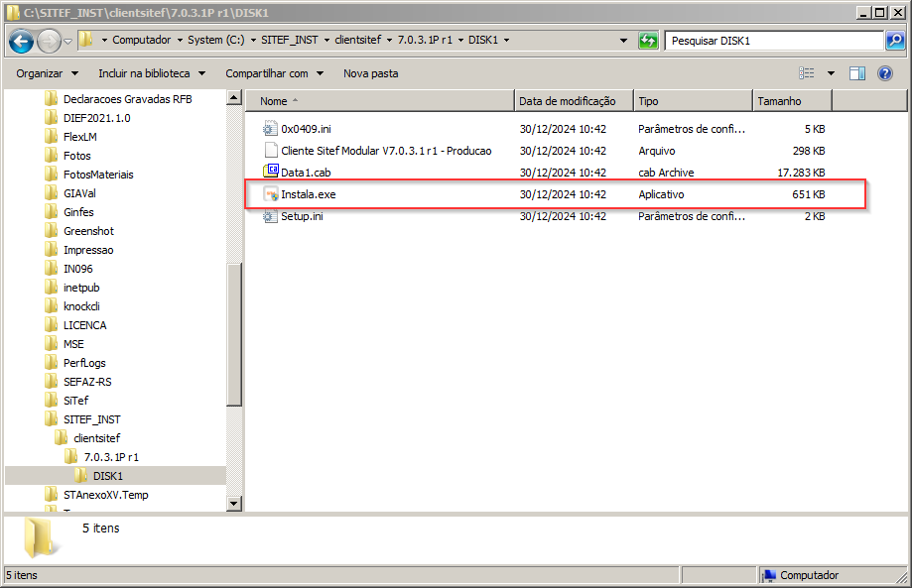Expand the arrow after DISK1 breadcrumb
This screenshot has width=912, height=588.
click(506, 40)
